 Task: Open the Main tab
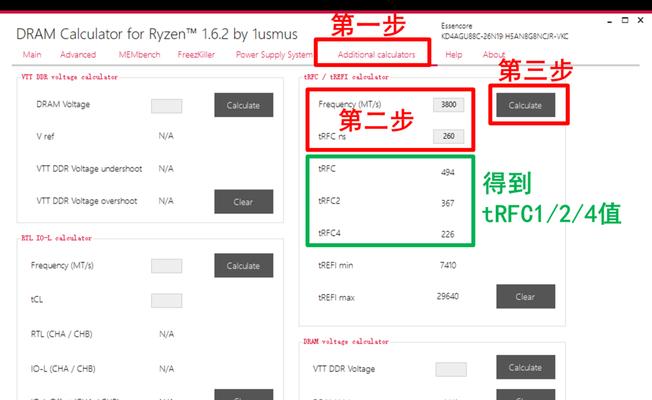pyautogui.click(x=32, y=54)
